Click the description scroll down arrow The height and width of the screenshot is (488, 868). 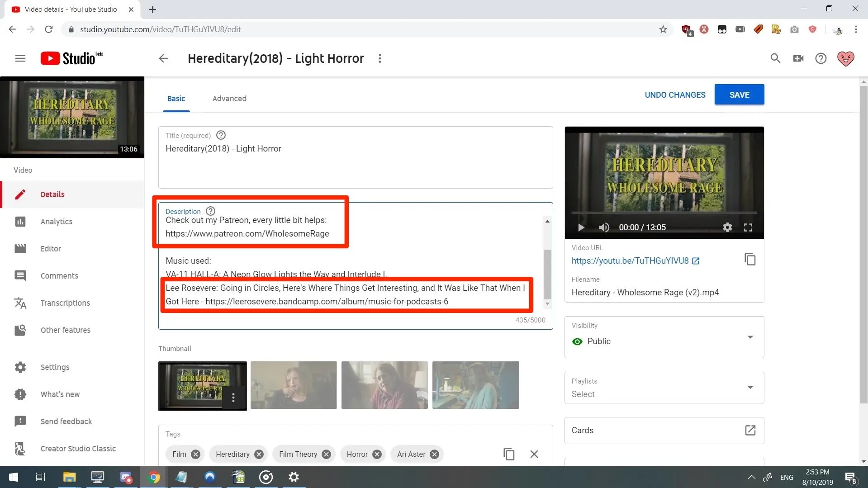(x=547, y=303)
